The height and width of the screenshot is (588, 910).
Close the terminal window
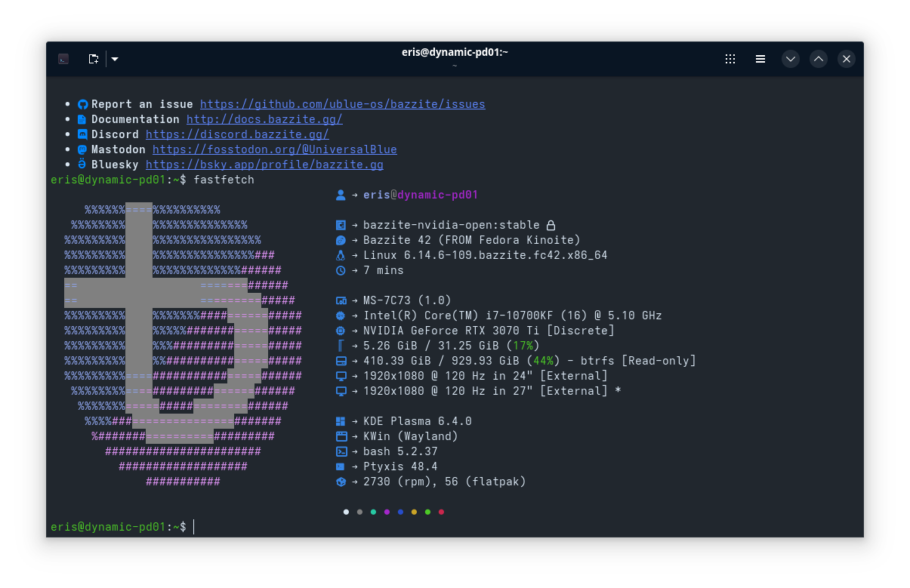click(847, 59)
